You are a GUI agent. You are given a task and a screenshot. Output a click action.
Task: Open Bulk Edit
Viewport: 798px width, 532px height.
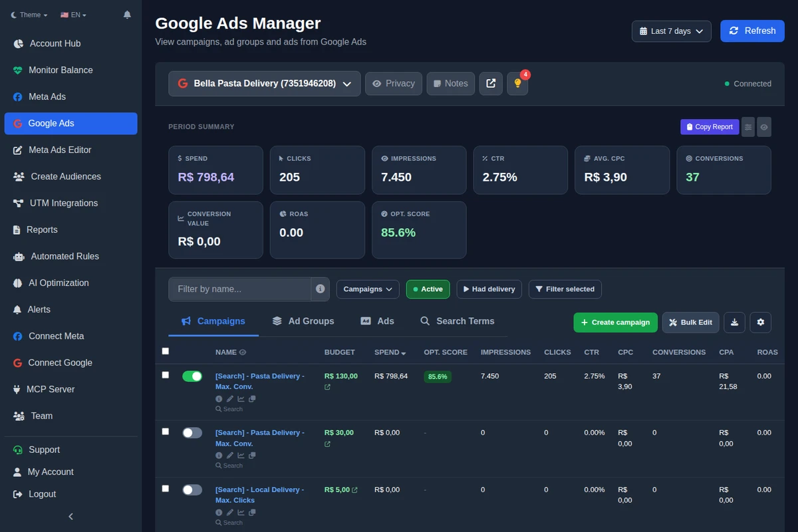coord(690,323)
